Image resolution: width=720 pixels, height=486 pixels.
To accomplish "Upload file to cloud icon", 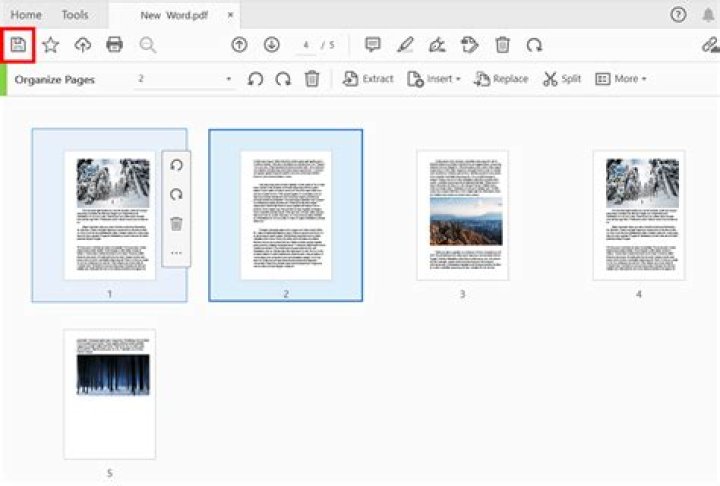I will coord(83,45).
